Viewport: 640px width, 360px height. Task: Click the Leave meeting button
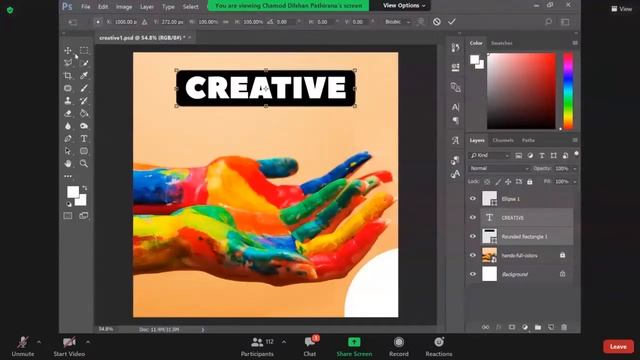pyautogui.click(x=618, y=347)
